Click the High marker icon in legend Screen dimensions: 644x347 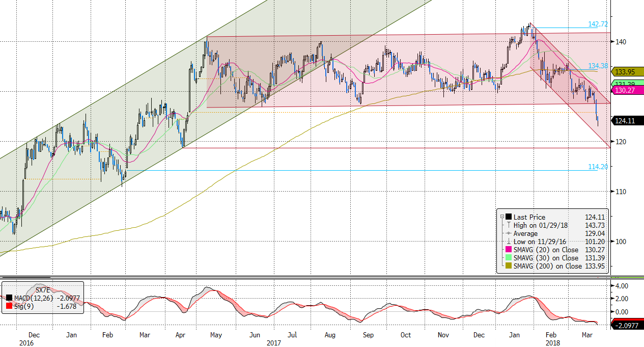[508, 225]
